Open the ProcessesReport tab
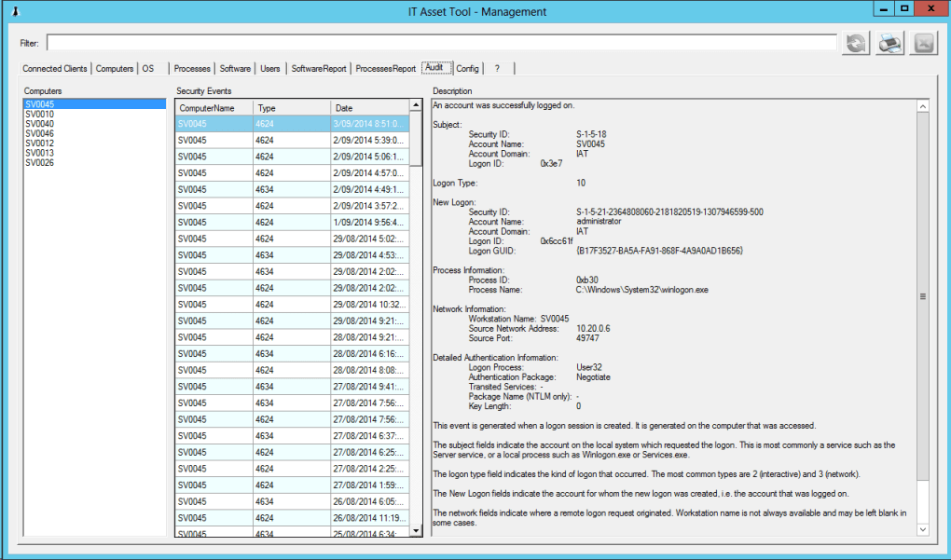The image size is (951, 560). [x=385, y=68]
